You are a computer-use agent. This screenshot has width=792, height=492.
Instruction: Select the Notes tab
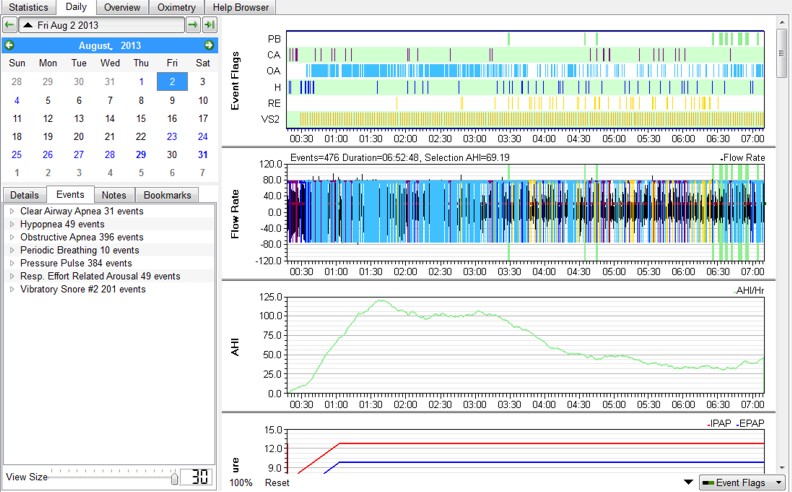pos(113,195)
